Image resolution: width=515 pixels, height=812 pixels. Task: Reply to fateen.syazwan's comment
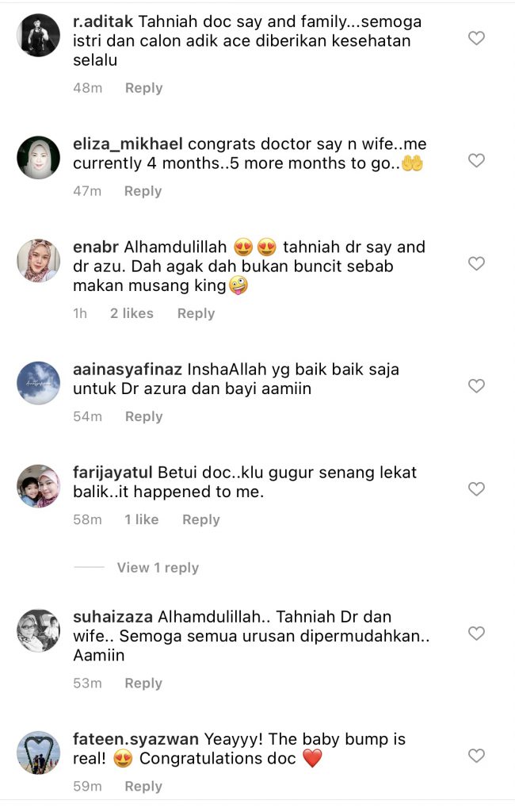coord(143,786)
